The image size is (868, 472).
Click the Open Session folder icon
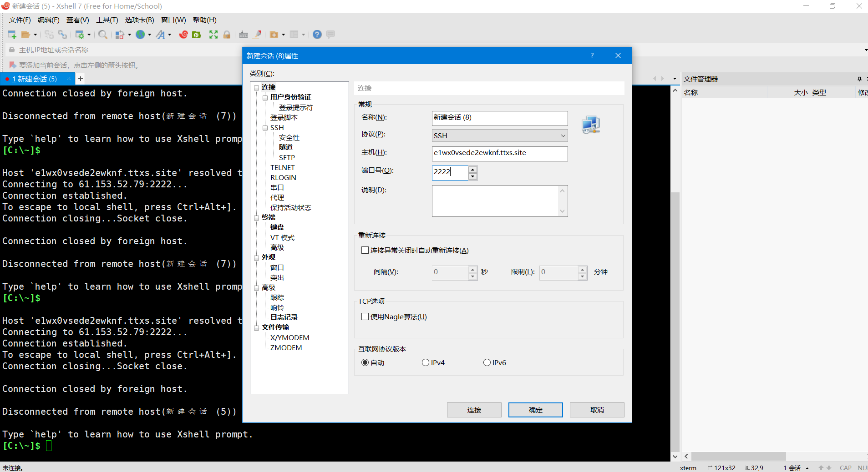(x=26, y=35)
